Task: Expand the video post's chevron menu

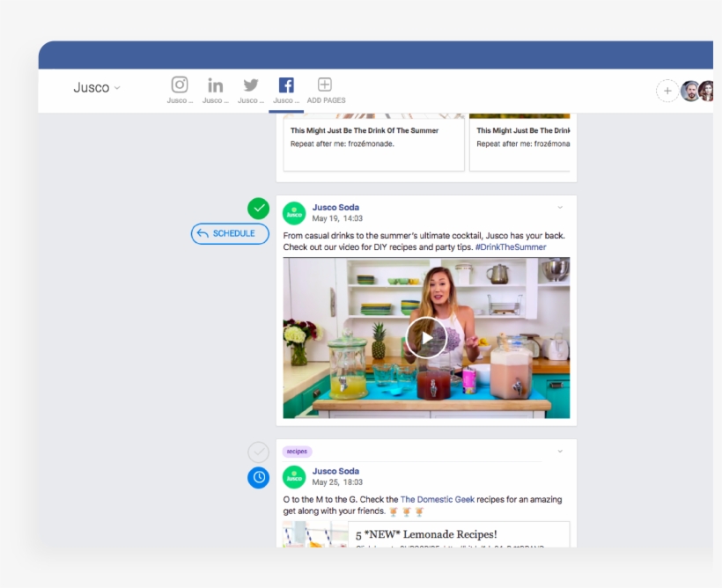Action: pyautogui.click(x=559, y=207)
